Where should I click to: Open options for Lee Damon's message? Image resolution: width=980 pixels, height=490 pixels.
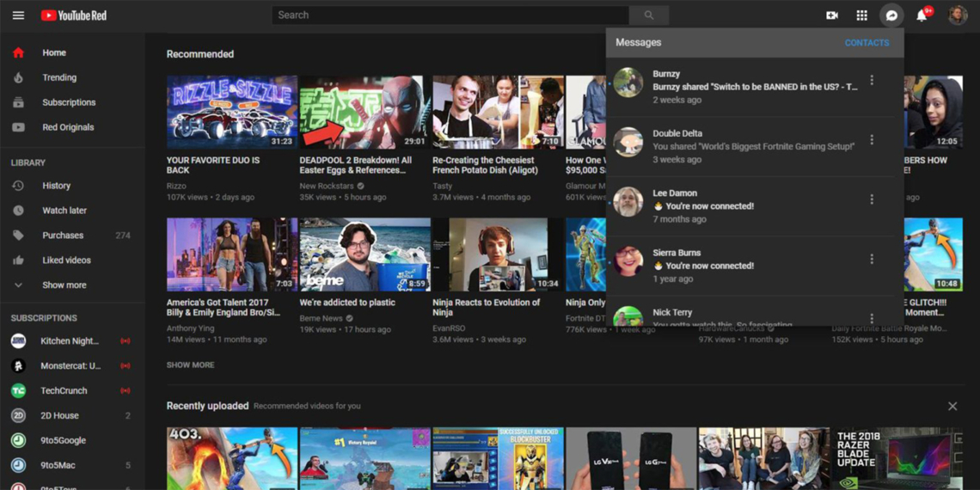click(872, 199)
